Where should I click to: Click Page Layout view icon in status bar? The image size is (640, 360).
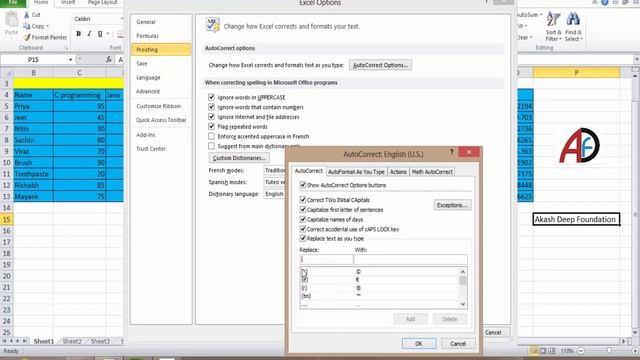tap(543, 351)
